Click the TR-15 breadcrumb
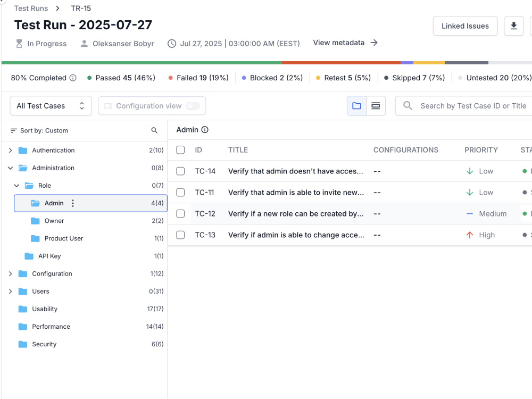 pos(81,8)
